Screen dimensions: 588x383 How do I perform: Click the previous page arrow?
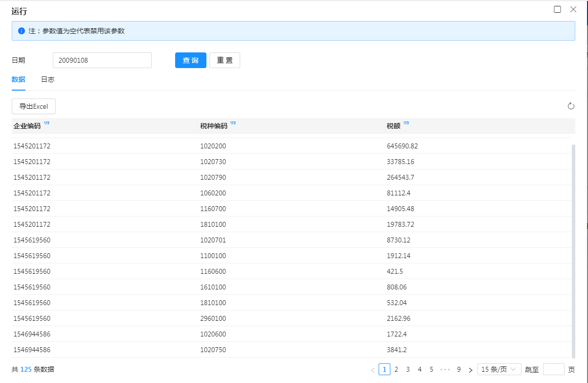(373, 370)
